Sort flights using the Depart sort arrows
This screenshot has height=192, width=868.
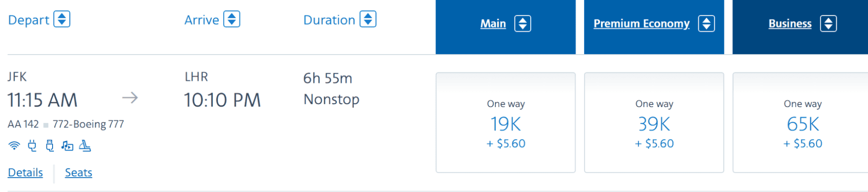62,20
